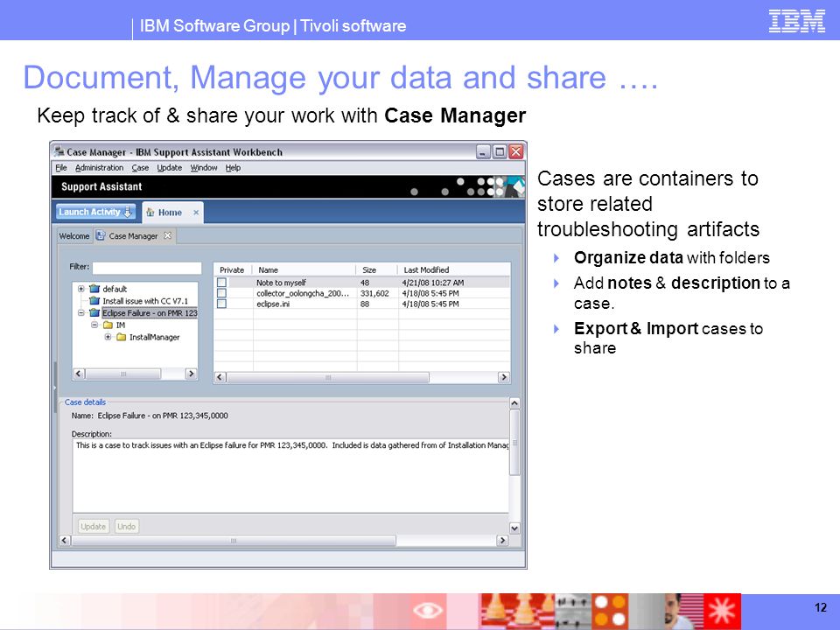840x630 pixels.
Task: Click the InstallManager folder icon
Action: click(x=121, y=337)
